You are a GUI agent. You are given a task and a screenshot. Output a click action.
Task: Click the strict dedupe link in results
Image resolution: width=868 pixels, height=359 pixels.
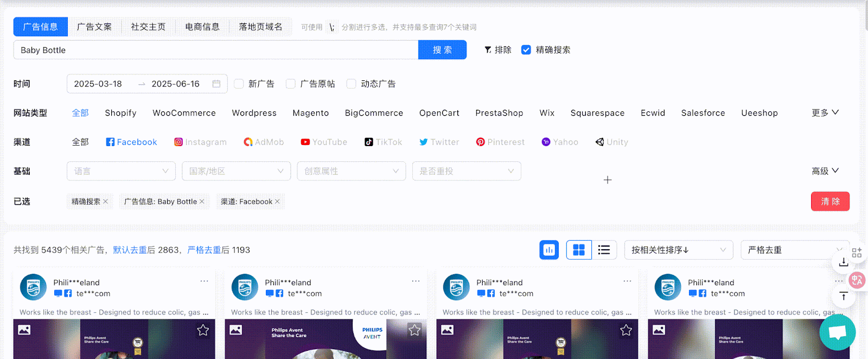pos(204,250)
